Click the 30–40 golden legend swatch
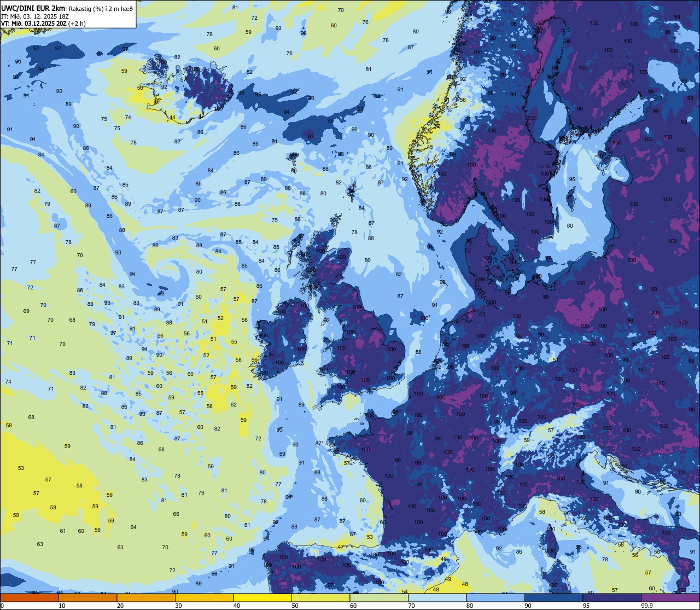This screenshot has width=700, height=610. click(204, 597)
